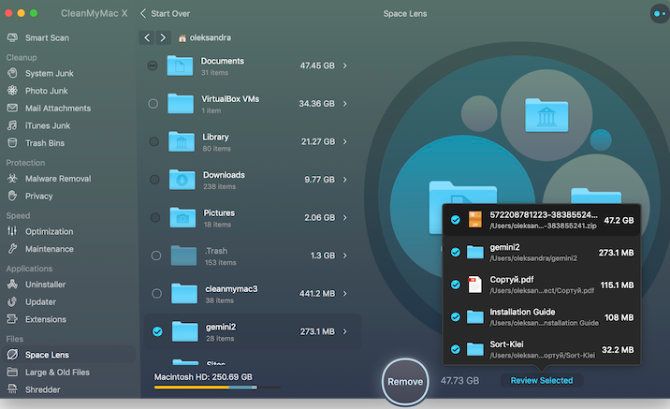Expand the Library folder chevron

pyautogui.click(x=345, y=142)
